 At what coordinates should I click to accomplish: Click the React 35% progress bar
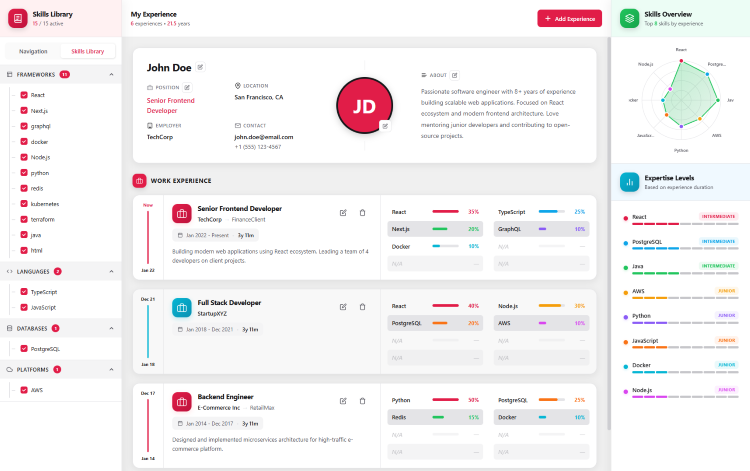pyautogui.click(x=445, y=211)
